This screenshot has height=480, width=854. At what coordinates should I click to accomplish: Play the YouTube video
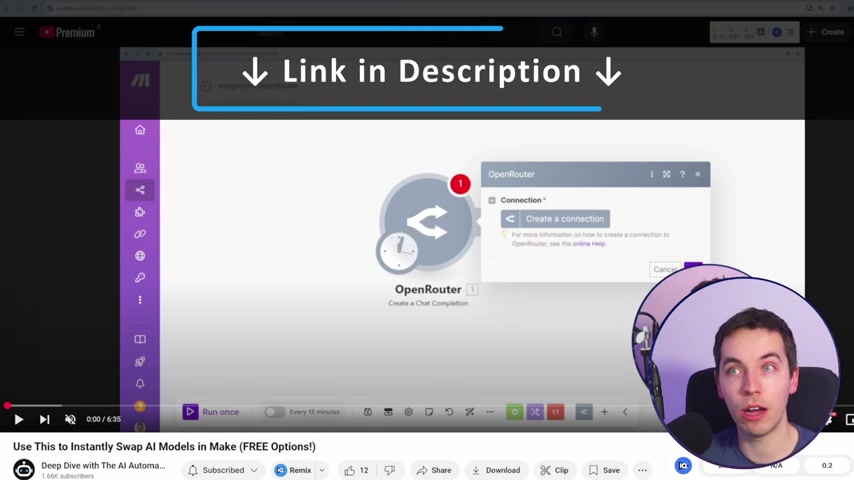click(x=19, y=419)
